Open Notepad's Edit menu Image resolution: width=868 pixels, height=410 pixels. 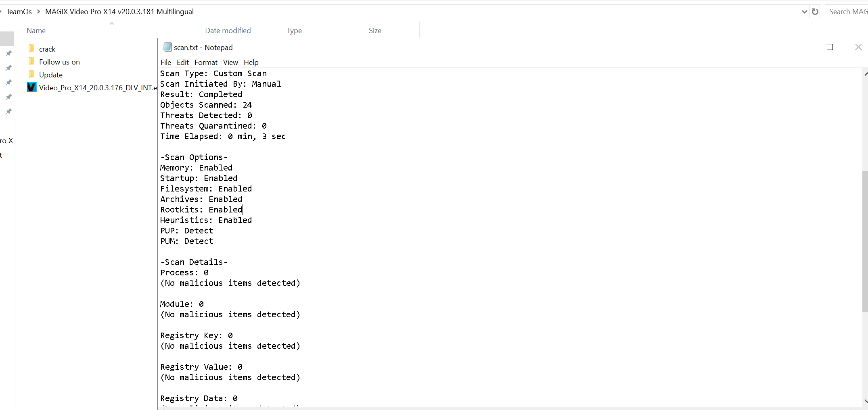click(183, 62)
